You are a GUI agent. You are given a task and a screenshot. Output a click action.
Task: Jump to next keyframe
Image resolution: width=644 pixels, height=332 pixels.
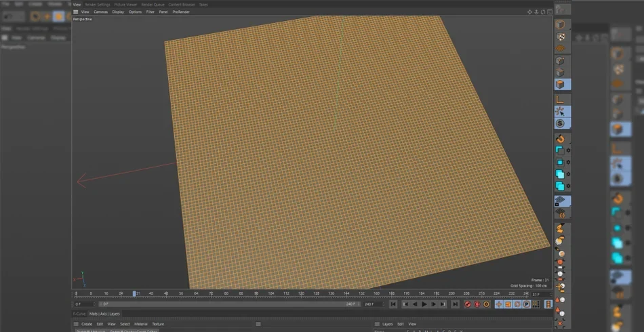click(443, 304)
